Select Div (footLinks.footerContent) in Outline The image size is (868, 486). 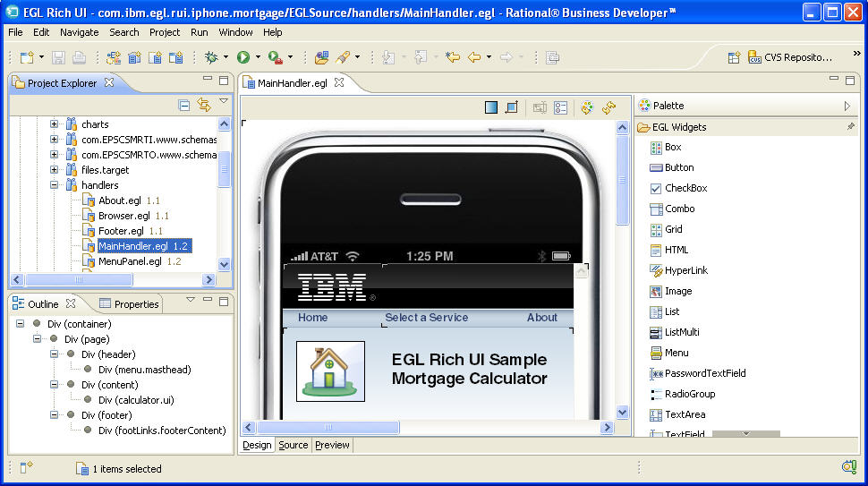pyautogui.click(x=162, y=431)
